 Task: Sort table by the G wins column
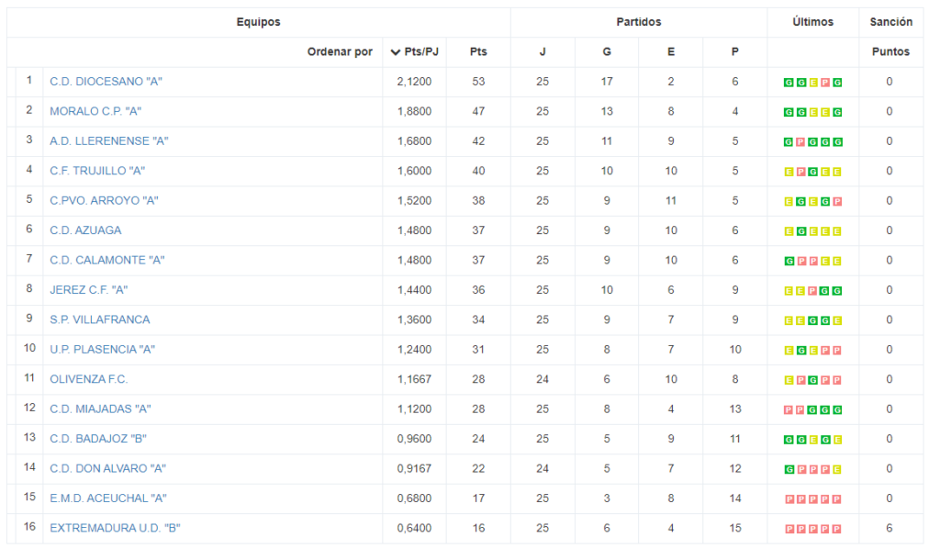(x=606, y=51)
